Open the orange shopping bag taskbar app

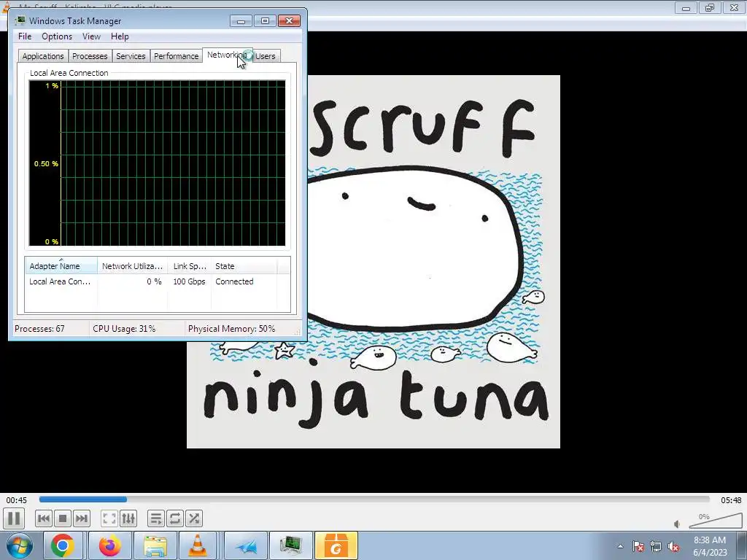336,545
